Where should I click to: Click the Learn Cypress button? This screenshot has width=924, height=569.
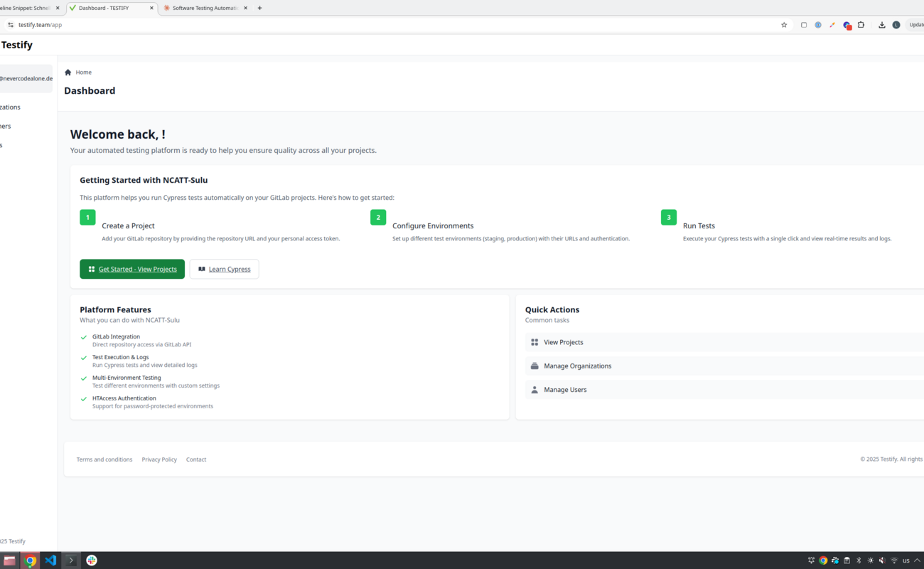(224, 269)
